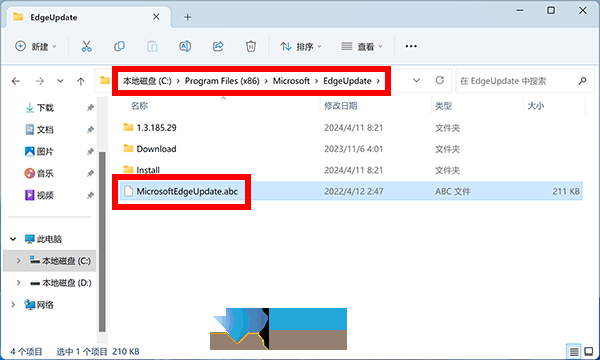Viewport: 600px width, 360px height.
Task: Sort by 修改日期 column header
Action: [341, 106]
